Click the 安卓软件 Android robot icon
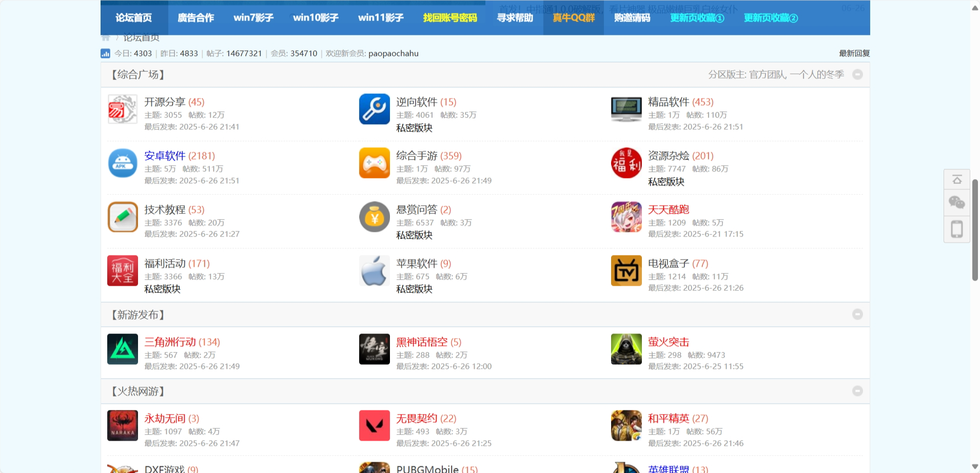This screenshot has height=473, width=980. 123,163
